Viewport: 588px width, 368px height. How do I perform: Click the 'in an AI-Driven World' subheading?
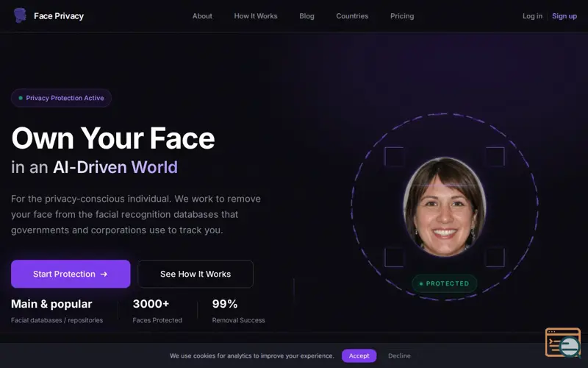point(94,167)
